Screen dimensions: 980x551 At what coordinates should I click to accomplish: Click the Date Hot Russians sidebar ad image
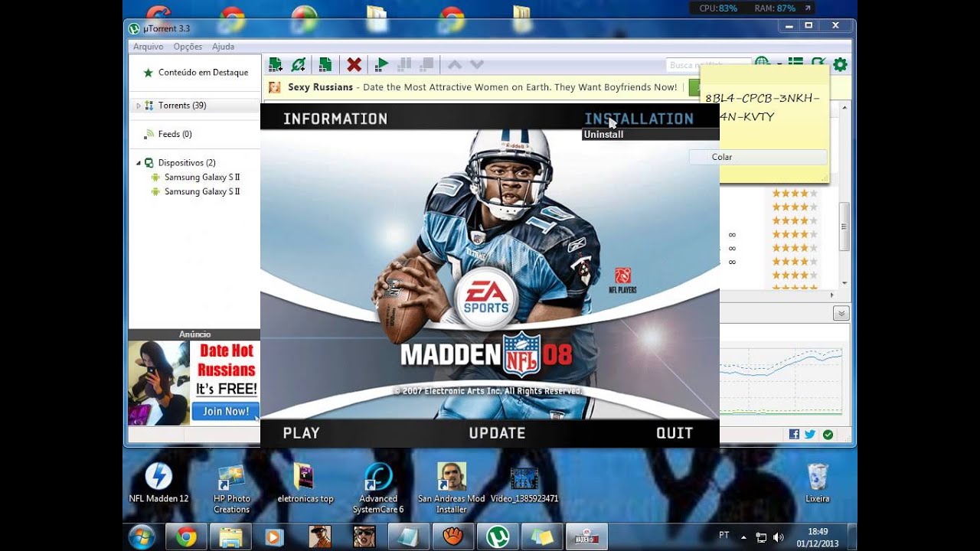194,383
